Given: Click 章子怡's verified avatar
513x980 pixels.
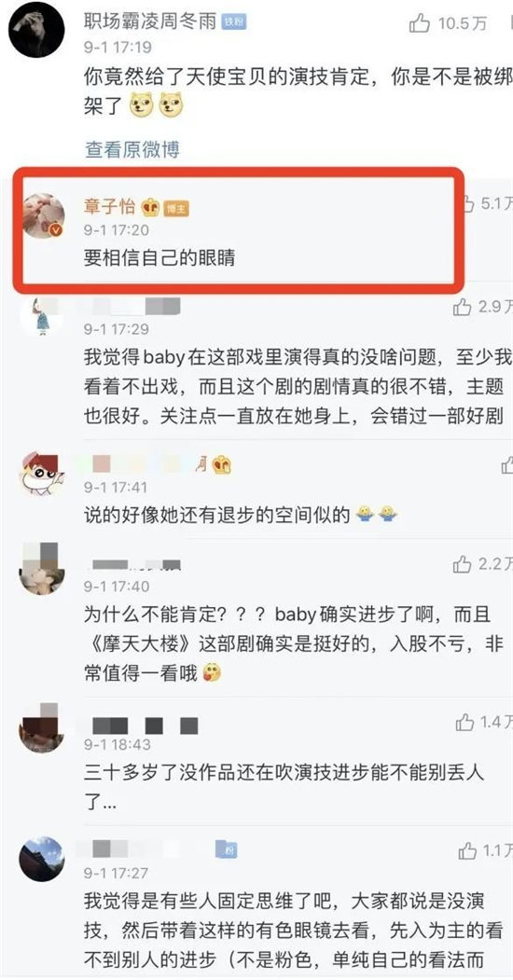Looking at the screenshot, I should [44, 215].
